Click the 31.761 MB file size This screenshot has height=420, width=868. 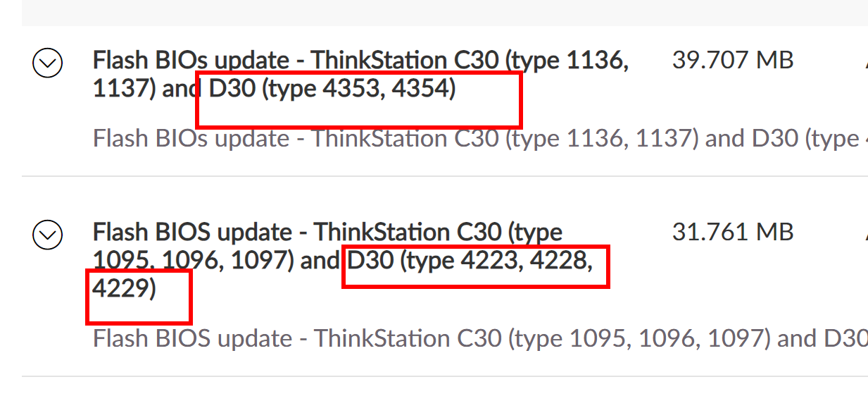(x=733, y=232)
